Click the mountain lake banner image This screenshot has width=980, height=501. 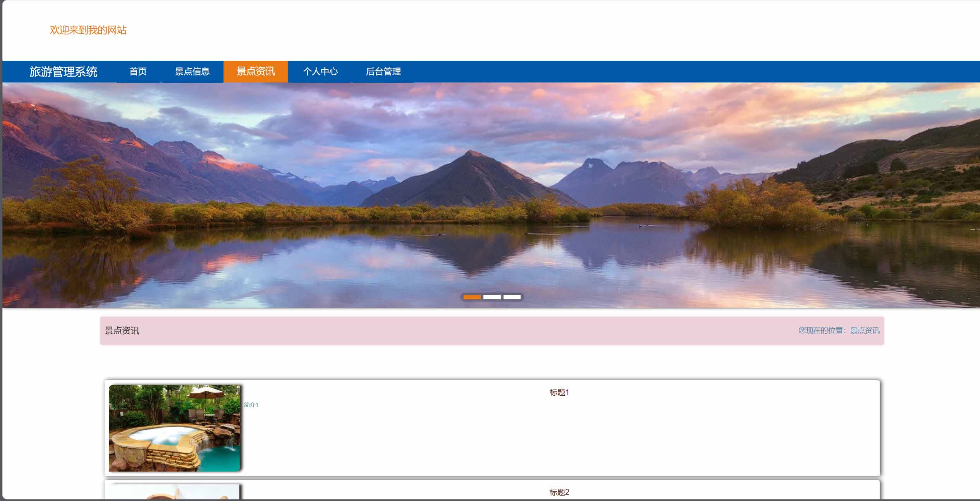point(491,195)
